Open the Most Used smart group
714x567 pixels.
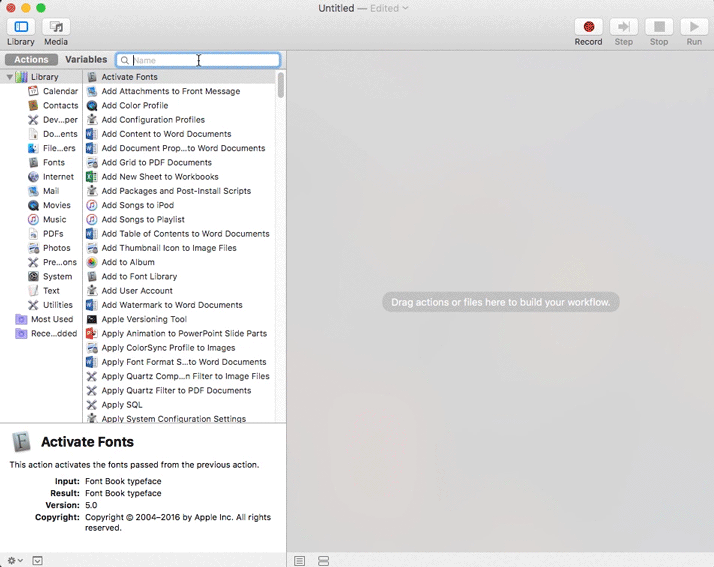tap(45, 319)
